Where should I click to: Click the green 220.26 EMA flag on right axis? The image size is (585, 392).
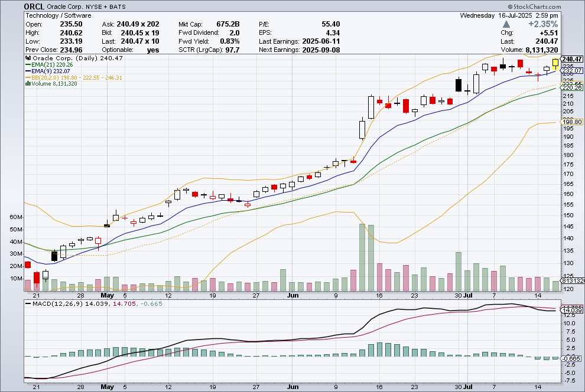571,87
